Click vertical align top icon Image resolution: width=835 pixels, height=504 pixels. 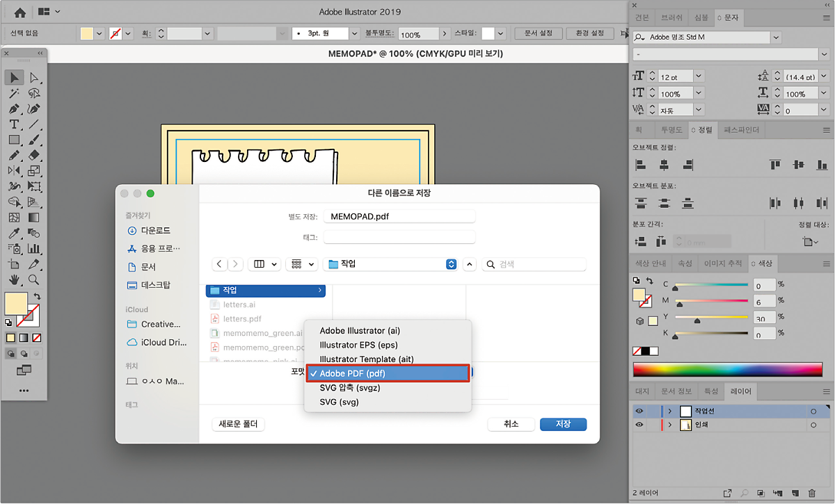point(775,165)
